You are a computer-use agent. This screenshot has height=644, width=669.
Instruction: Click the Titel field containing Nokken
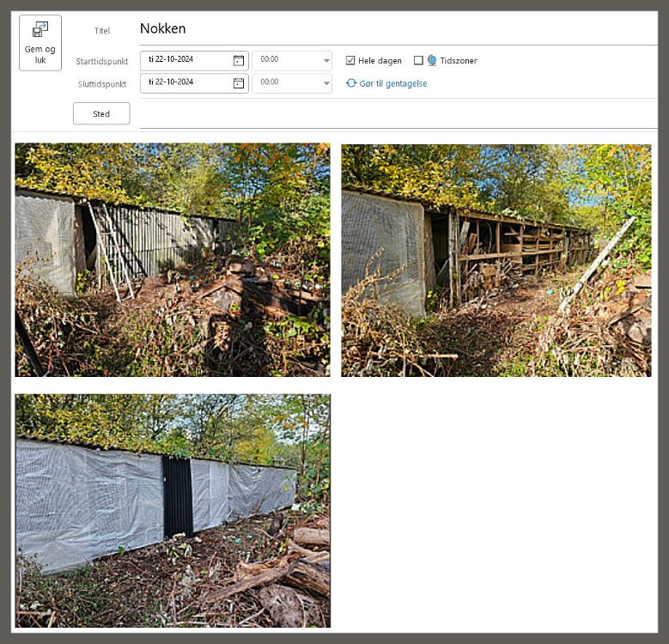pos(395,29)
